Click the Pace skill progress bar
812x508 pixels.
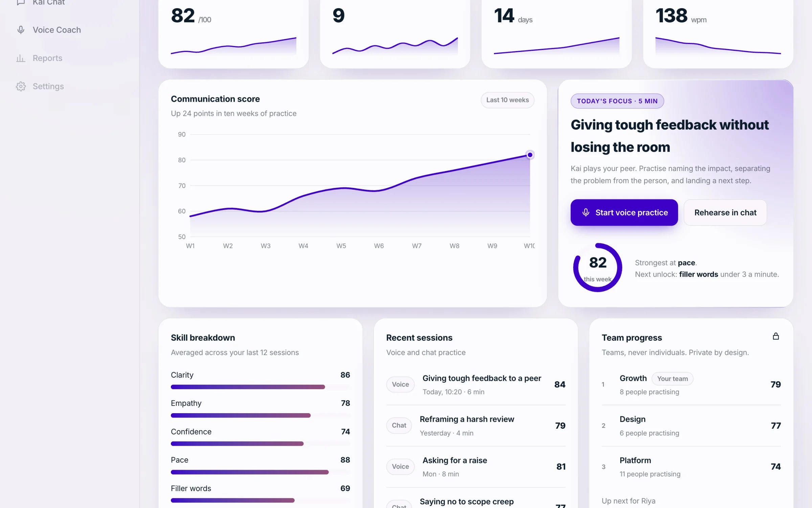[261, 472]
